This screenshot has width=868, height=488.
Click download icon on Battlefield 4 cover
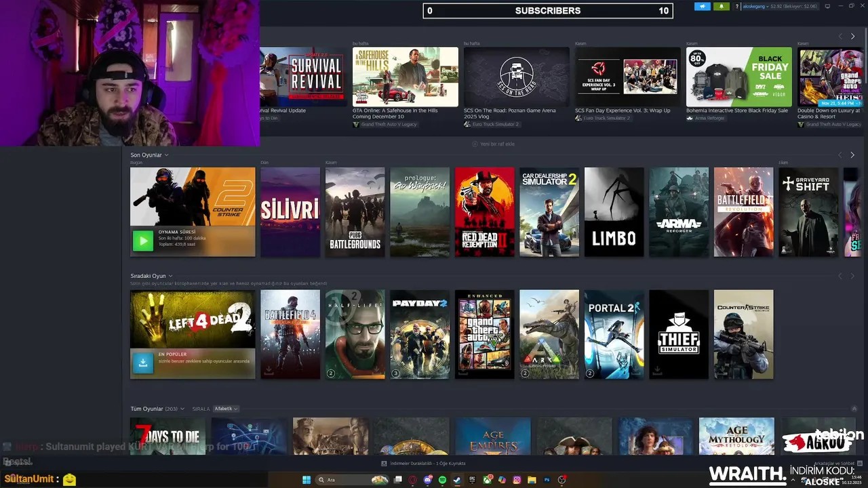pos(269,370)
